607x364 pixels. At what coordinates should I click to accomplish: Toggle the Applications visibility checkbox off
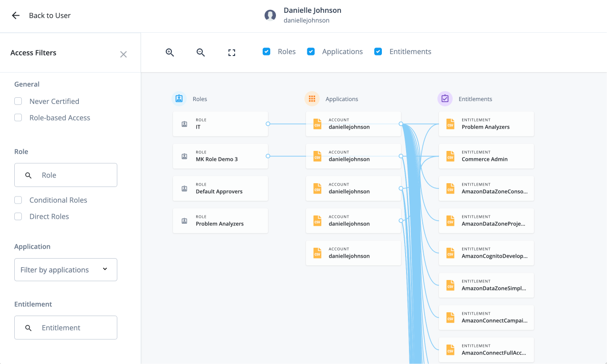pos(311,51)
